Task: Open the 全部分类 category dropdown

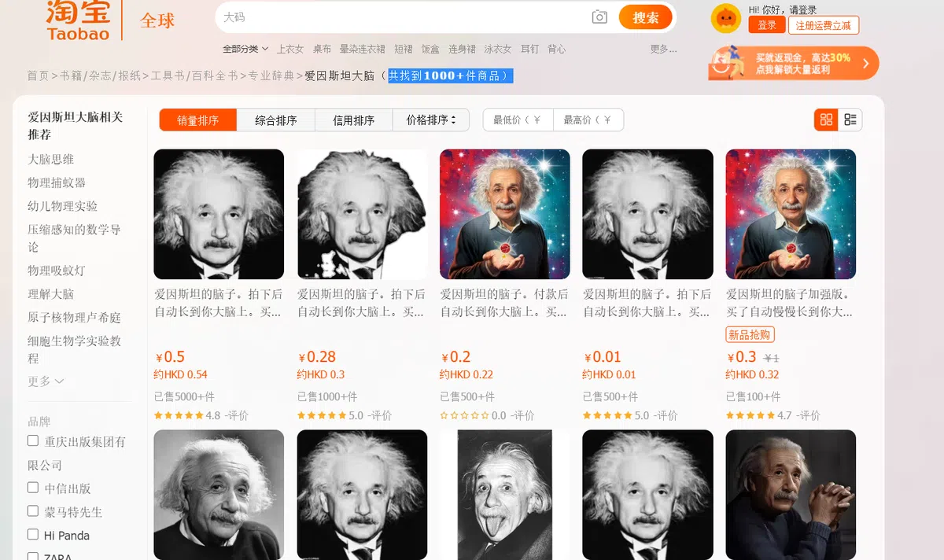Action: pyautogui.click(x=245, y=49)
